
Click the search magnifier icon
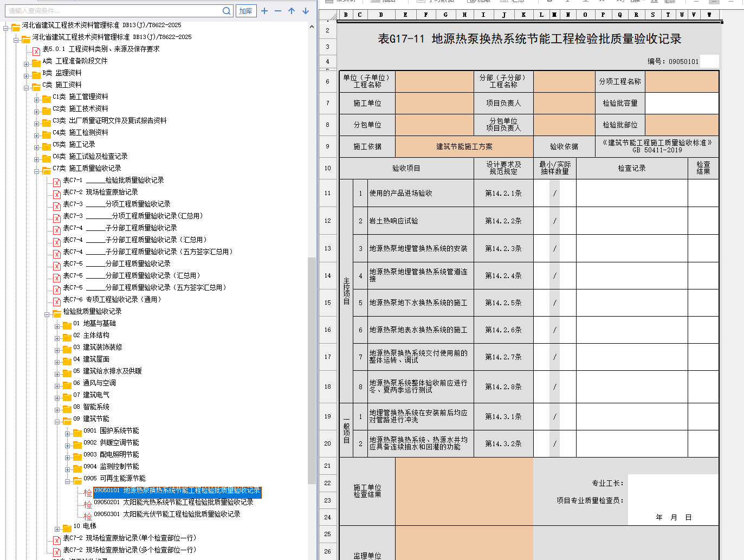[x=227, y=11]
